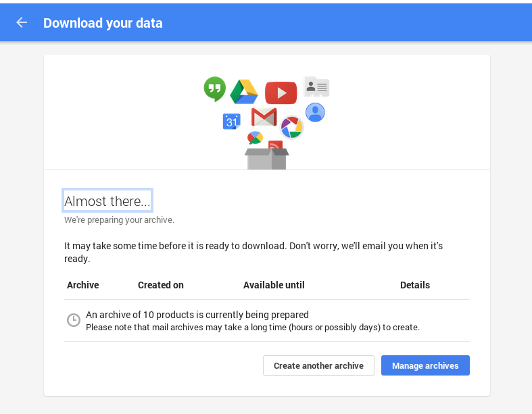Screen dimensions: 532x414
Task: Go back using the header arrow
Action: click(x=22, y=22)
